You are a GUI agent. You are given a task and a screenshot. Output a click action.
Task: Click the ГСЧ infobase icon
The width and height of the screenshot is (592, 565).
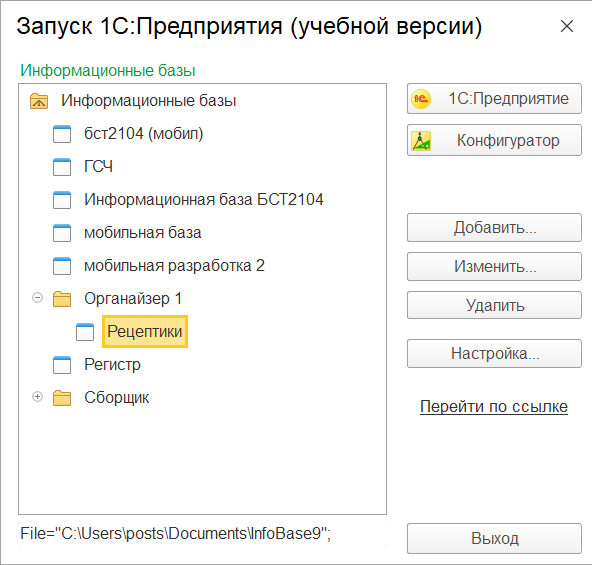62,167
